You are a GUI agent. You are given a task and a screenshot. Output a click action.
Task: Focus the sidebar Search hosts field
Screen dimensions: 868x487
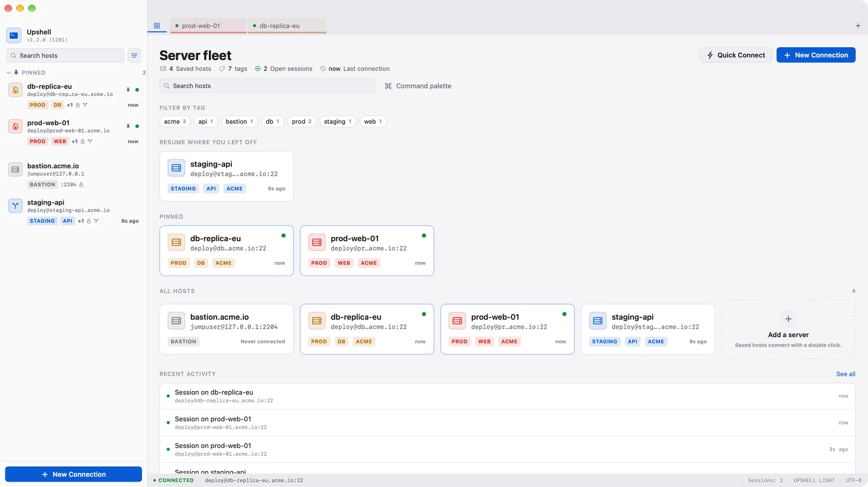click(x=65, y=55)
